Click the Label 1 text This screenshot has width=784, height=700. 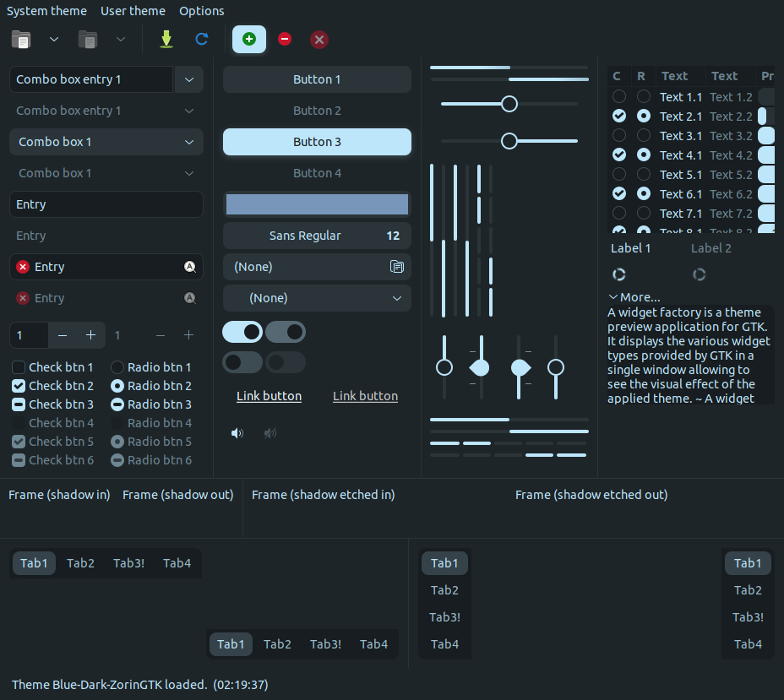coord(630,248)
